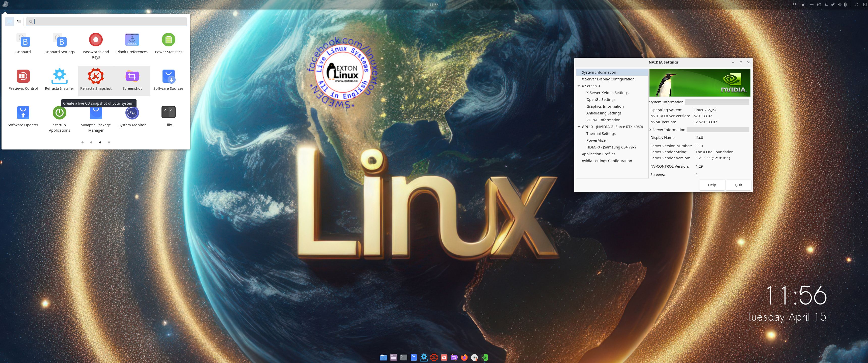Screen dimensions: 868x363
Task: Open Plank Preferences
Action: (x=132, y=43)
